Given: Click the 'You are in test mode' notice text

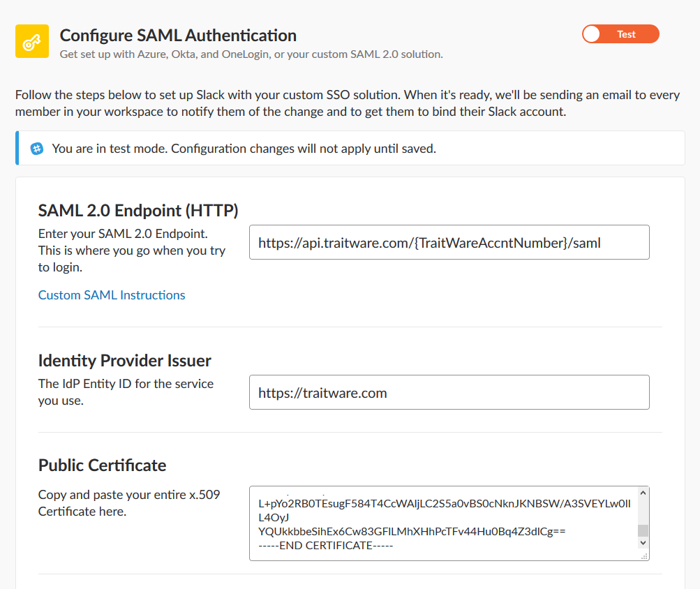Looking at the screenshot, I should [x=244, y=149].
